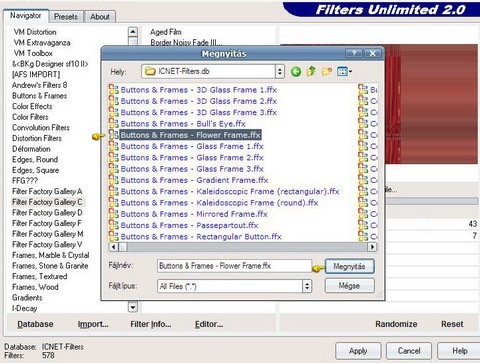Click the Database button

coord(35,324)
